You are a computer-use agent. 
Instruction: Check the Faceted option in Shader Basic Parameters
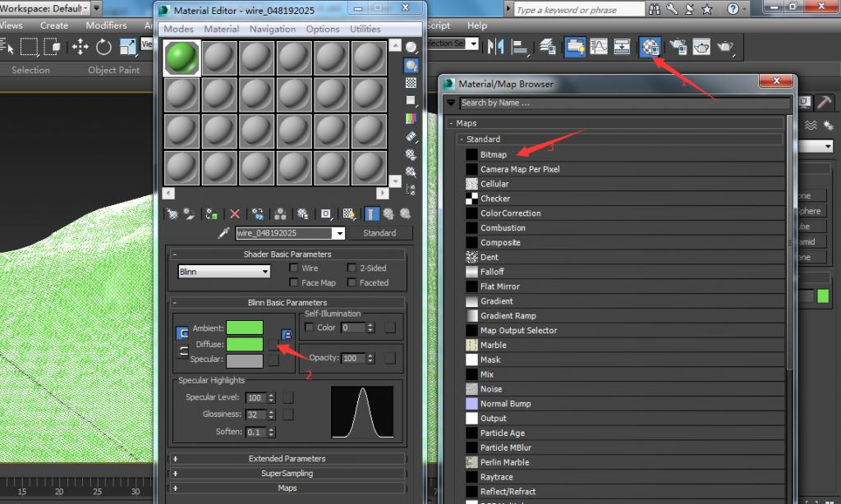click(x=353, y=282)
